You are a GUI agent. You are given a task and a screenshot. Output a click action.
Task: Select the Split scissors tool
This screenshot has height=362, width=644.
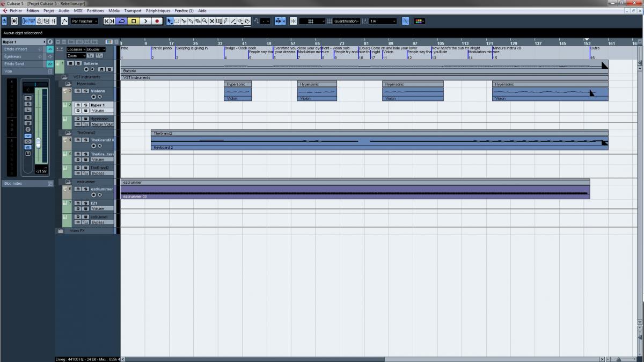(184, 21)
